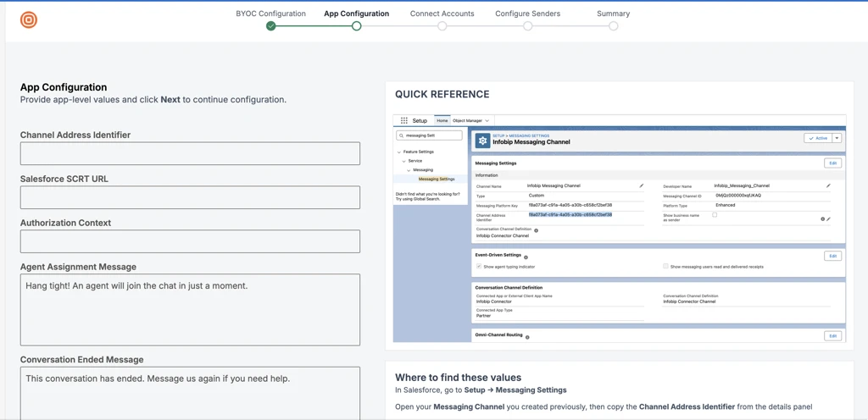
Task: Open dropdown arrow next to Active button
Action: pos(837,138)
